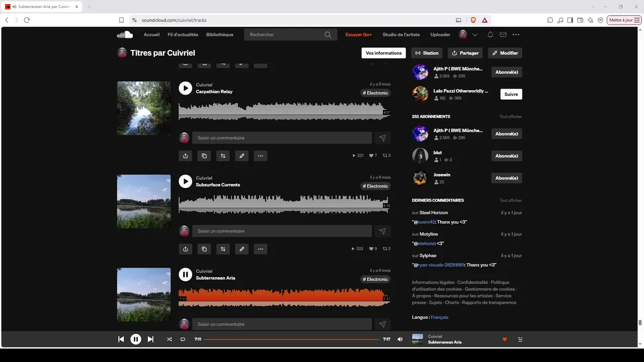This screenshot has height=362, width=644.
Task: Open the play queue list
Action: click(520, 339)
